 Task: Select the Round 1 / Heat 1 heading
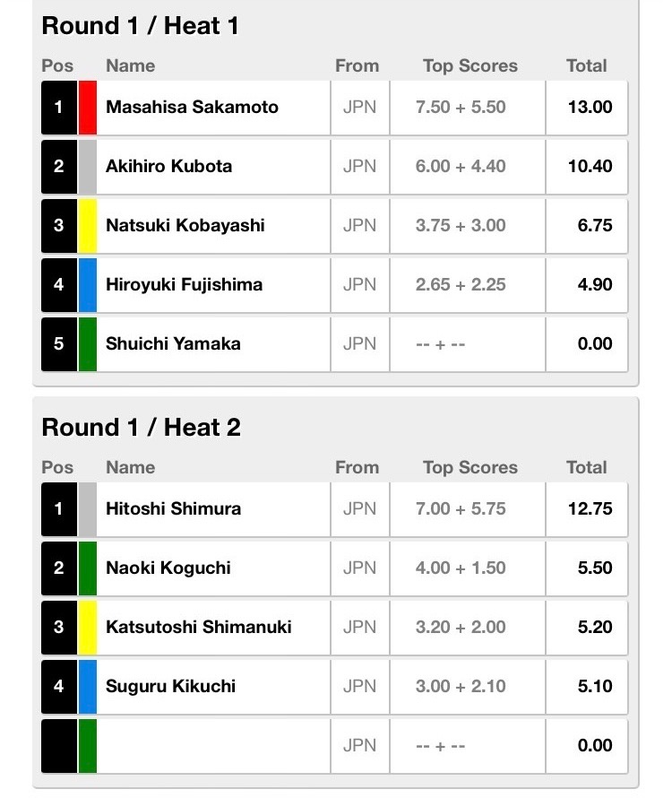click(141, 25)
